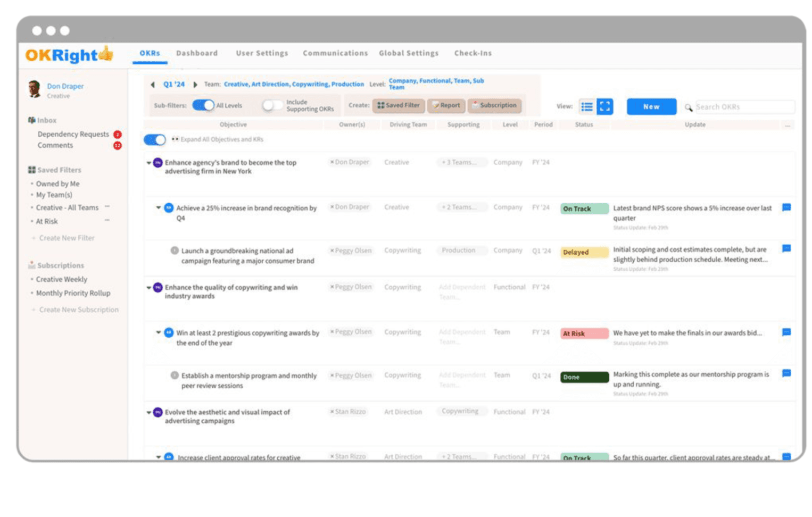Open Level filter selection
Viewport: 812px width, 517px height.
(436, 84)
